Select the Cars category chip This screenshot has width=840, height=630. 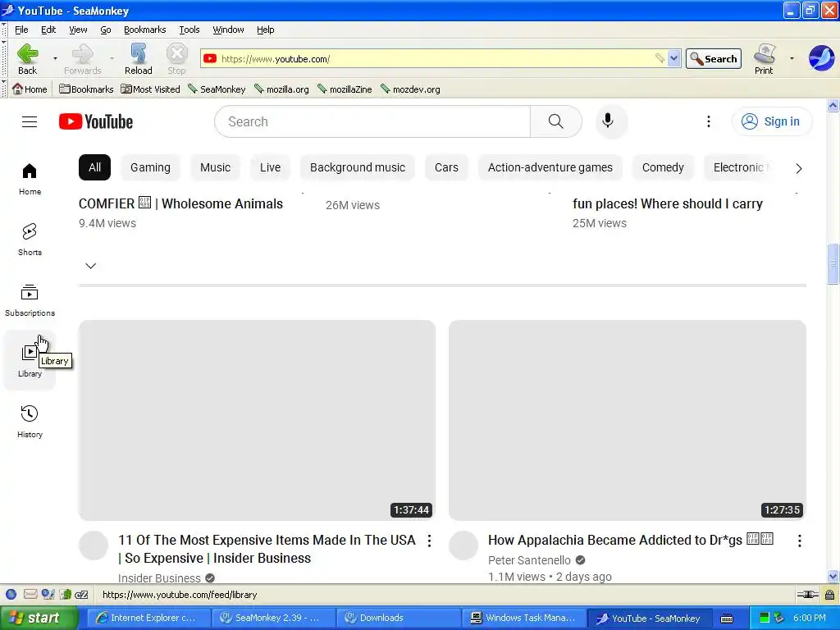(x=446, y=167)
